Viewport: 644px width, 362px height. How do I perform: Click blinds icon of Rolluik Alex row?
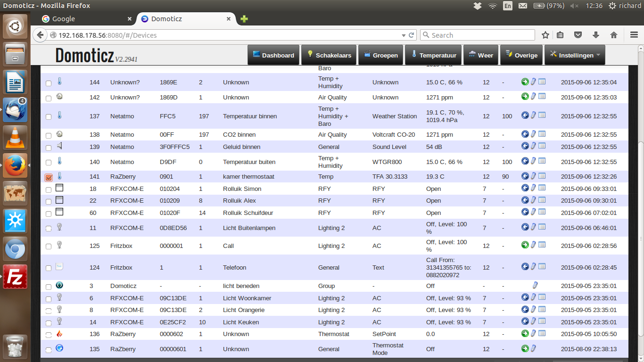click(59, 200)
